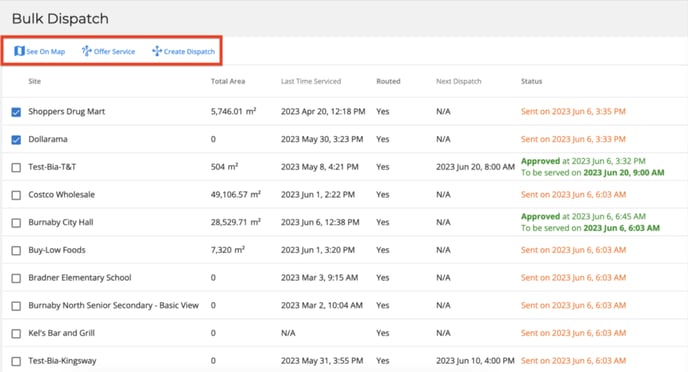Tick the Costco Wholesale checkbox
The width and height of the screenshot is (688, 372).
[x=16, y=195]
